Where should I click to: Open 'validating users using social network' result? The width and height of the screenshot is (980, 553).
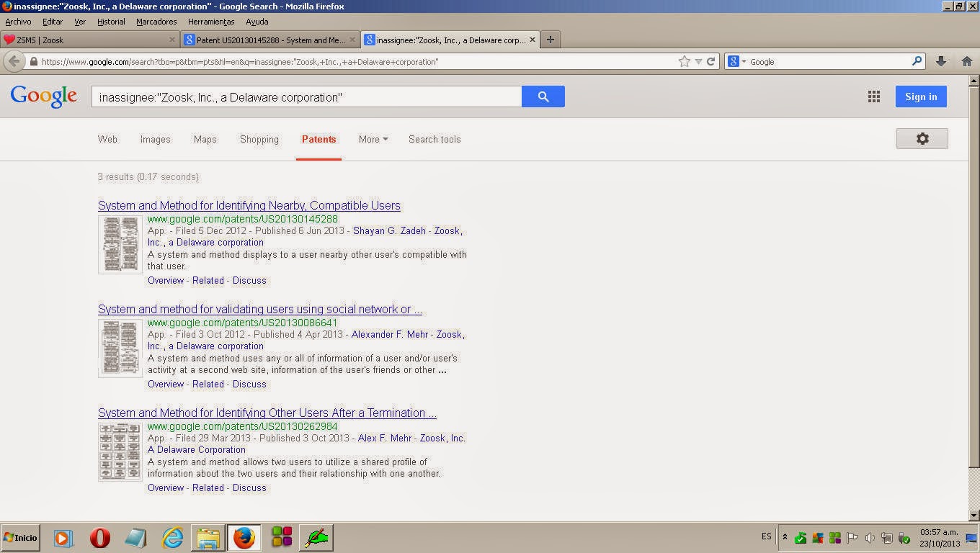tap(260, 309)
